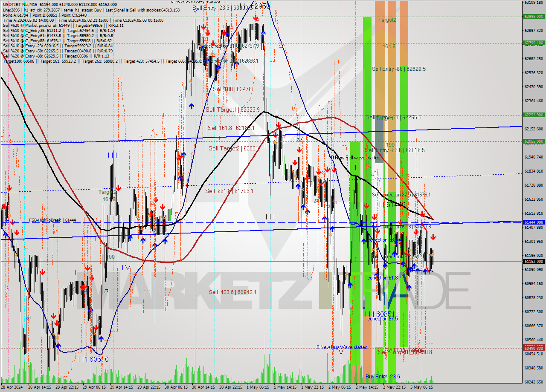The width and height of the screenshot is (546, 392).
Task: Click the 62253.900 price level tag
Action: (x=533, y=115)
